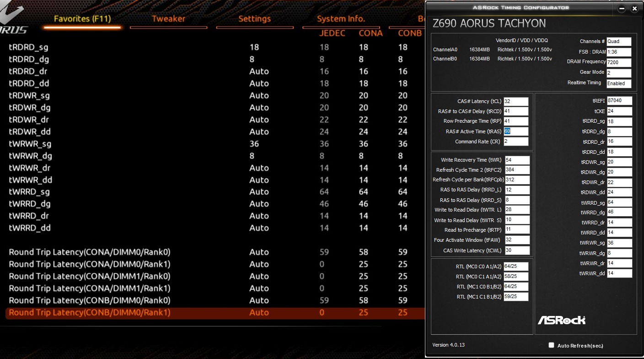Click the tRRD_L RAS to RAS Delay field

(x=517, y=190)
